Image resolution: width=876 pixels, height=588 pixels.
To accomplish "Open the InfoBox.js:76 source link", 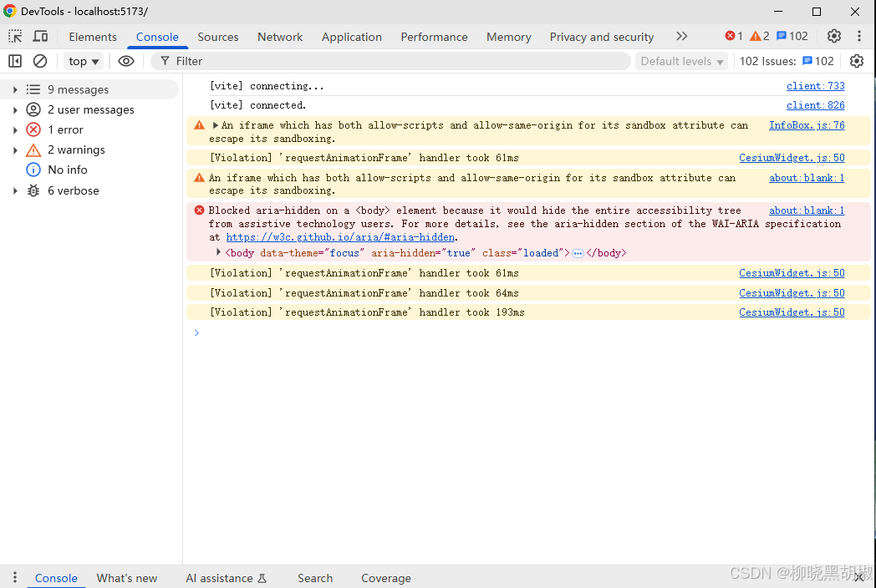I will (x=807, y=125).
